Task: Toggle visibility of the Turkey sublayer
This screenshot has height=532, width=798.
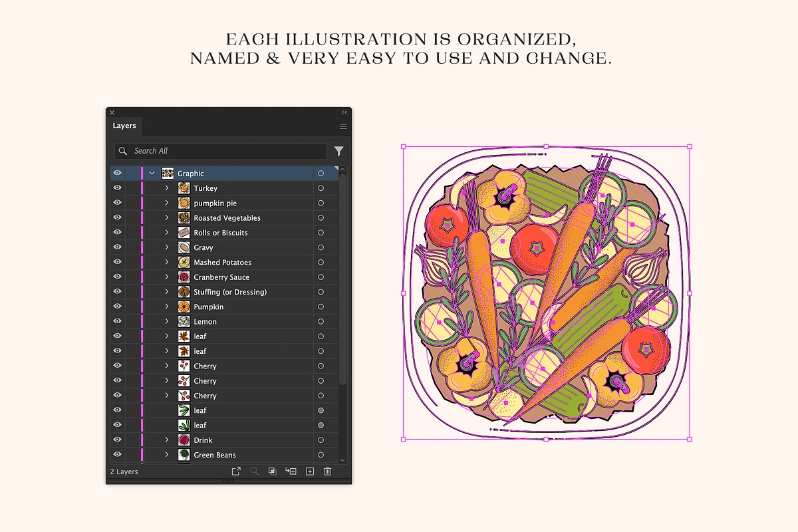Action: tap(118, 188)
